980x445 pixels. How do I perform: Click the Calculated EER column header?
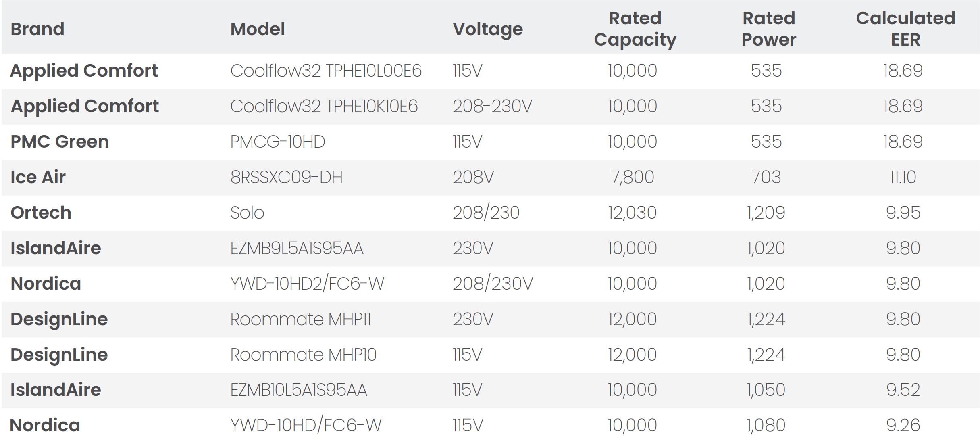(x=905, y=29)
